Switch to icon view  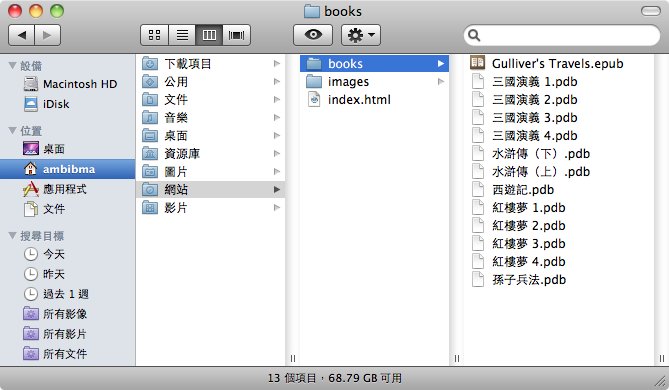(154, 35)
